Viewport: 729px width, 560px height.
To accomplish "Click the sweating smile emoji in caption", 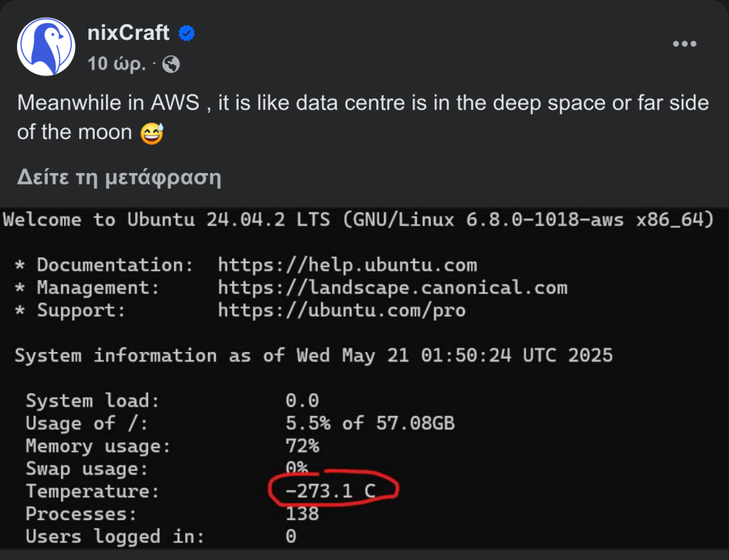I will [x=152, y=133].
